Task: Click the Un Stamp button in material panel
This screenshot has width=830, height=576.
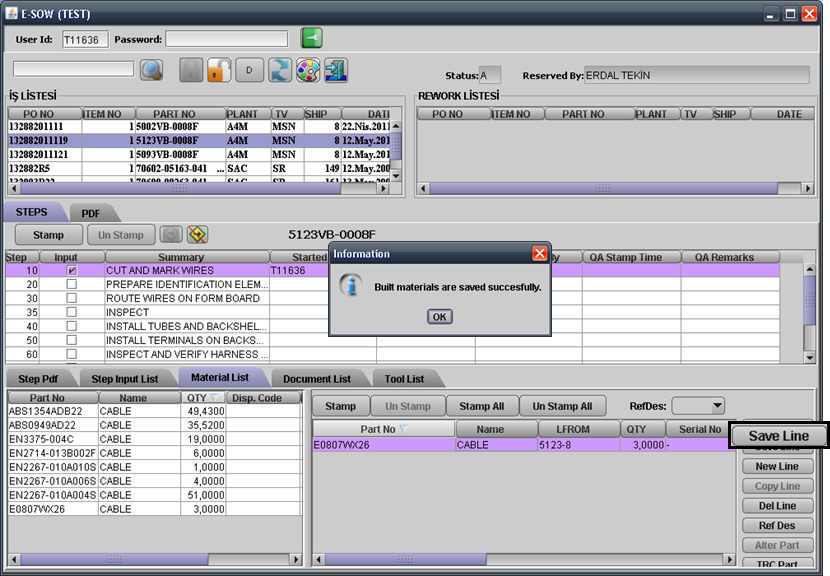Action: pyautogui.click(x=408, y=406)
